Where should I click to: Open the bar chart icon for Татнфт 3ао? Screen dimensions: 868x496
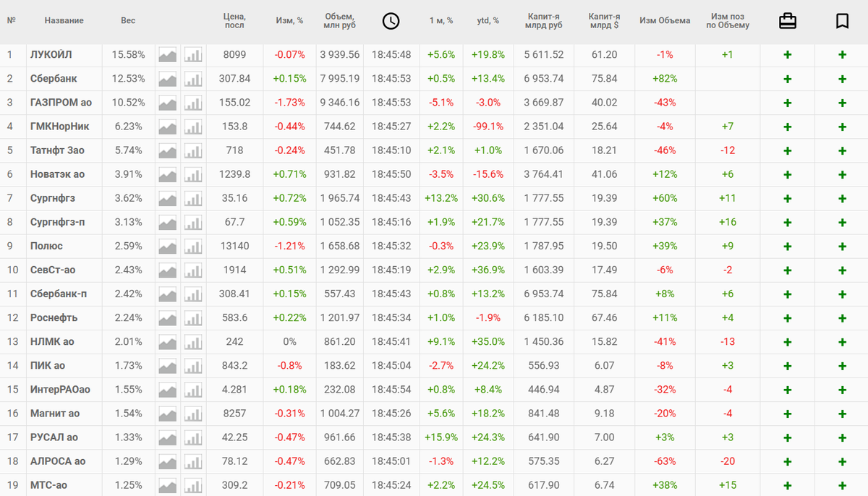tap(193, 150)
